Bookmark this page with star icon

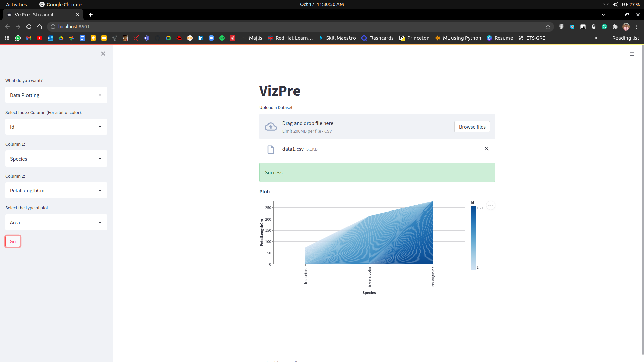(548, 27)
